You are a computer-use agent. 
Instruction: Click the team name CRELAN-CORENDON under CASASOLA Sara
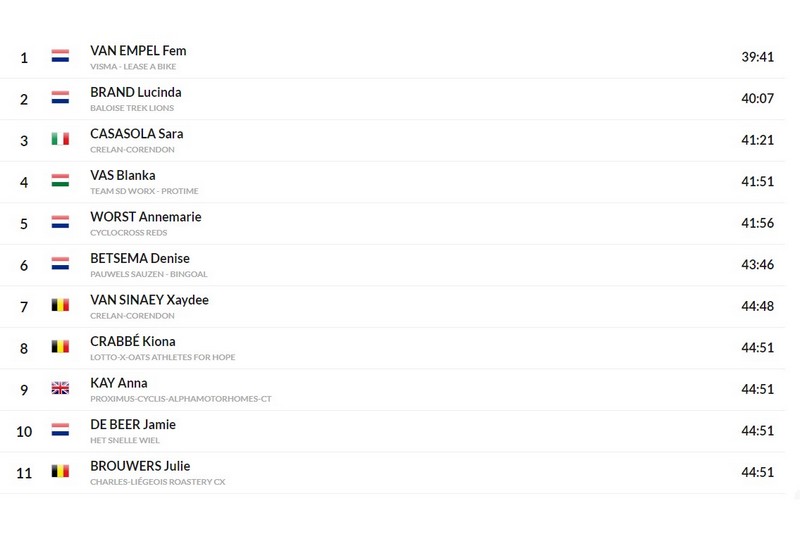click(x=132, y=149)
